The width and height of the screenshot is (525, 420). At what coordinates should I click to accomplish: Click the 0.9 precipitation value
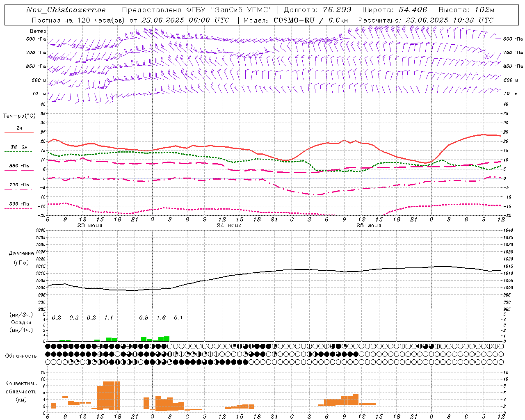tap(144, 318)
